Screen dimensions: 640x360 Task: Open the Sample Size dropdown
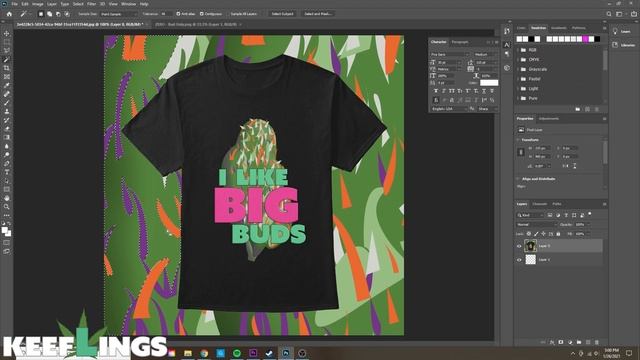point(119,14)
